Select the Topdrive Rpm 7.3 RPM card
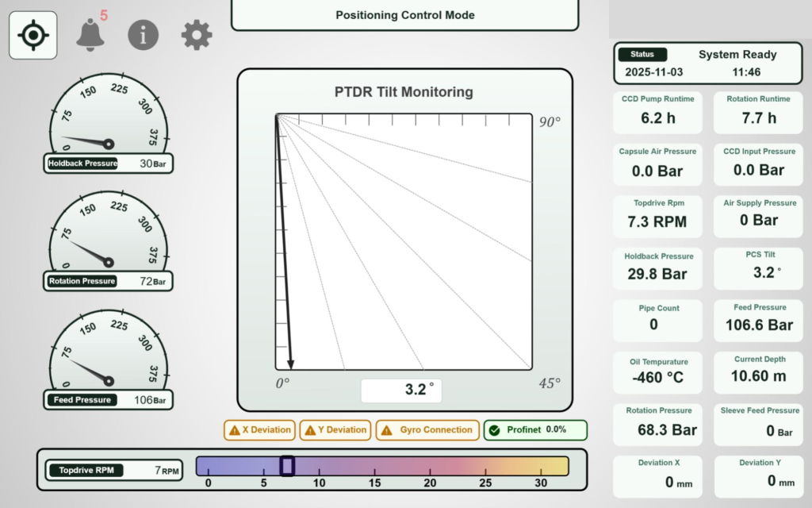 coord(657,216)
